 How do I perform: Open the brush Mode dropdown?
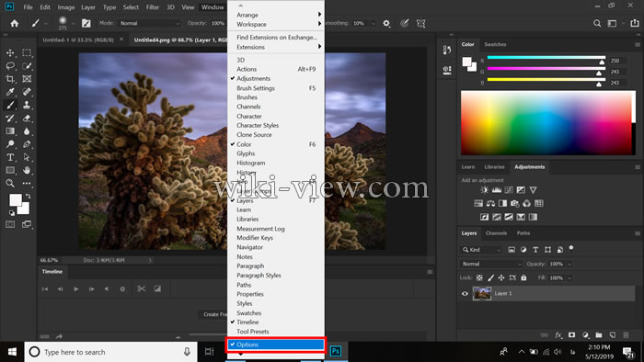150,23
